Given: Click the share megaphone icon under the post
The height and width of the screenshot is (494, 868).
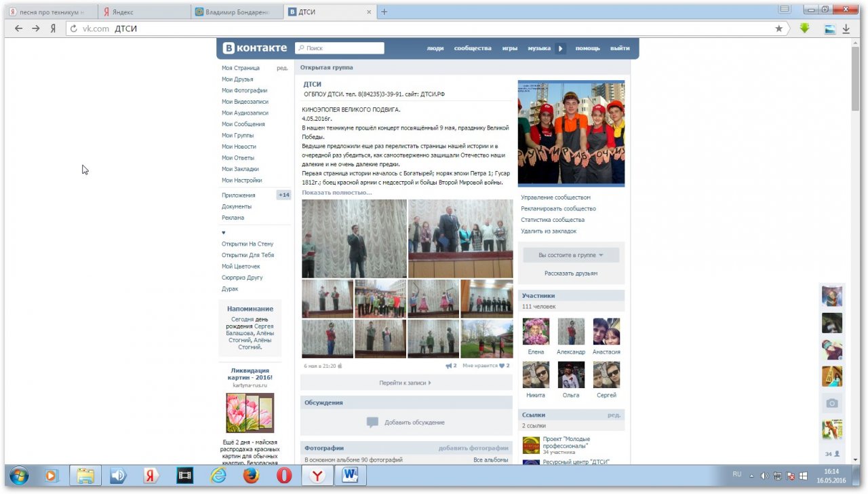Looking at the screenshot, I should pyautogui.click(x=449, y=366).
